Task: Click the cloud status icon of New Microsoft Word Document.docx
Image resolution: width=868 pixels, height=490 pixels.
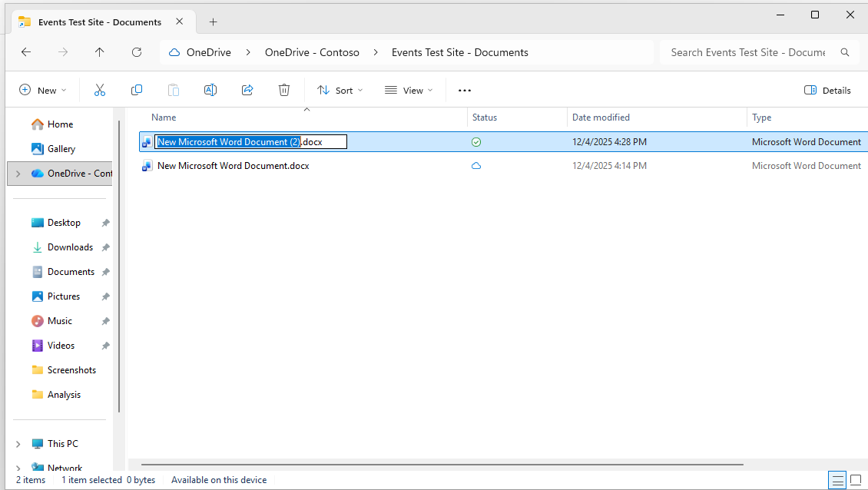Action: (x=476, y=166)
